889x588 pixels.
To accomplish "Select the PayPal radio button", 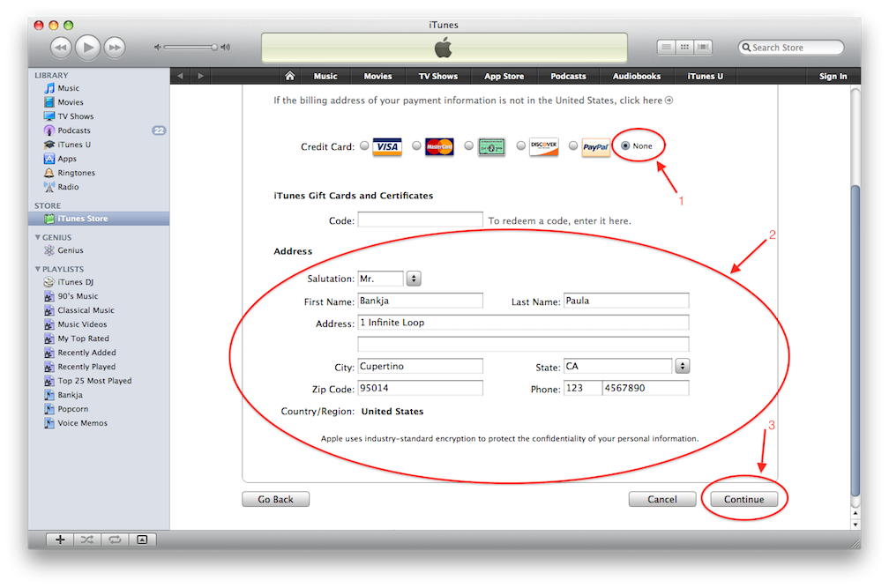I will (573, 145).
